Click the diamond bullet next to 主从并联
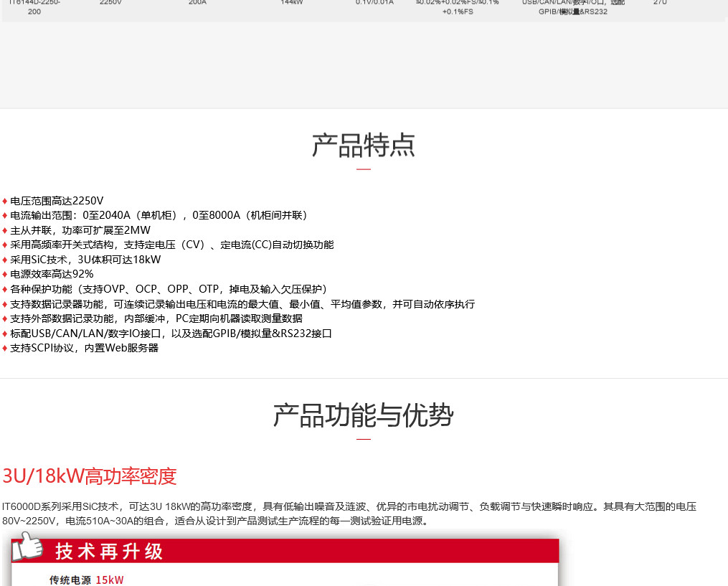The width and height of the screenshot is (728, 586). click(5, 230)
